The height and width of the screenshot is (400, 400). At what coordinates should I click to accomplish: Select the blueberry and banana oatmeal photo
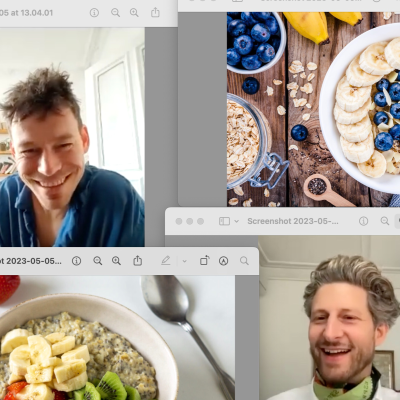coord(313,109)
